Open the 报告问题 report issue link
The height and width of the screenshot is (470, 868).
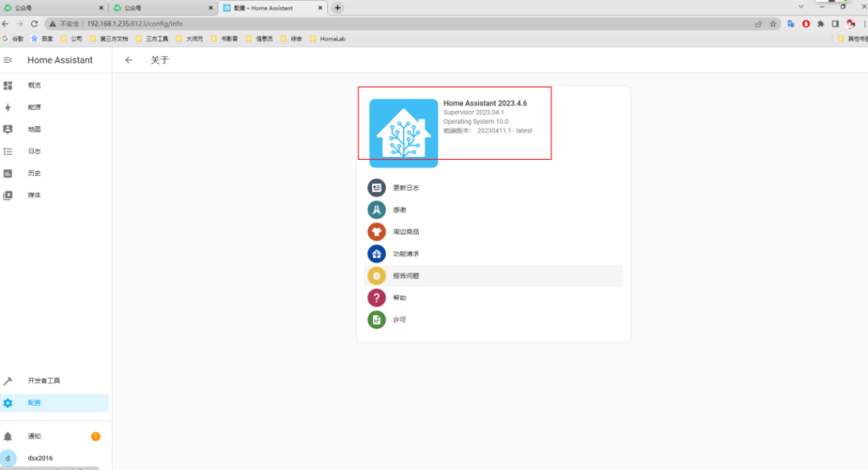pos(493,275)
